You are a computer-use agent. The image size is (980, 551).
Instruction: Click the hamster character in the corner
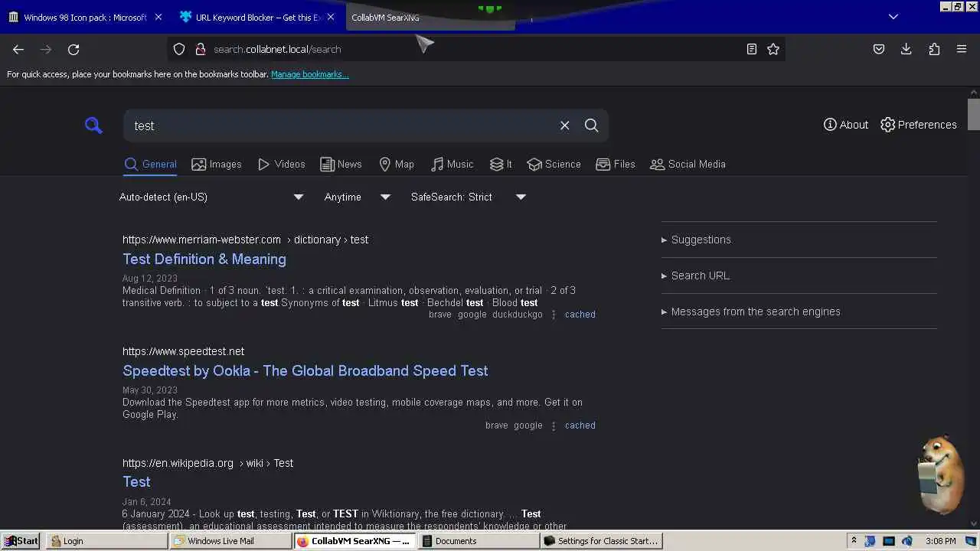click(940, 473)
